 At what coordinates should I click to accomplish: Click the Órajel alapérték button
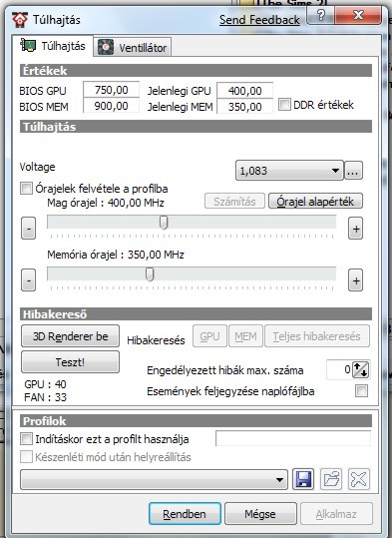[315, 201]
